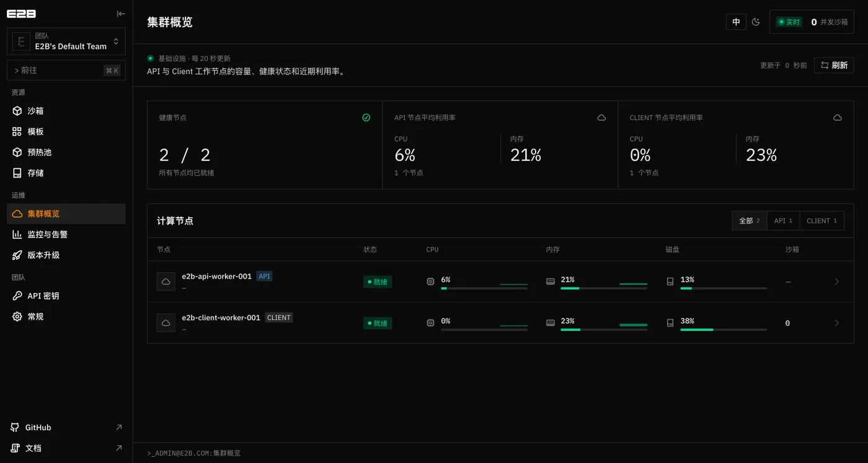Open 监控与告警 page

[x=66, y=235]
